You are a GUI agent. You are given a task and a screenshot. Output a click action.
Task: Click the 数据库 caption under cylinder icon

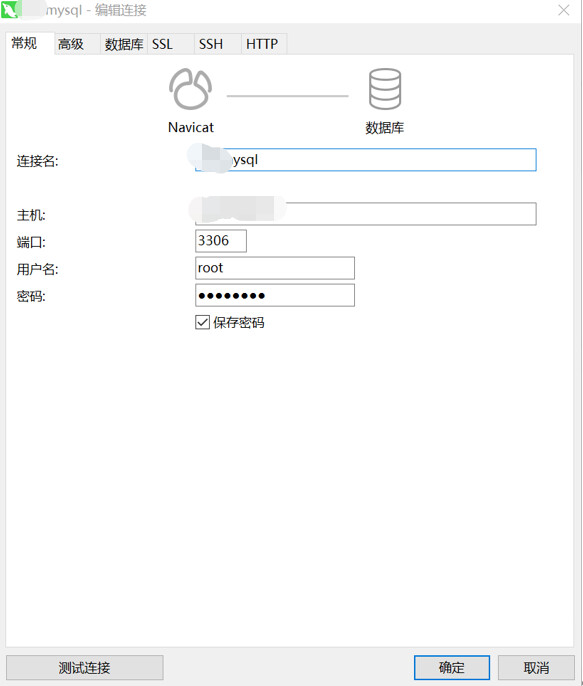click(x=384, y=128)
